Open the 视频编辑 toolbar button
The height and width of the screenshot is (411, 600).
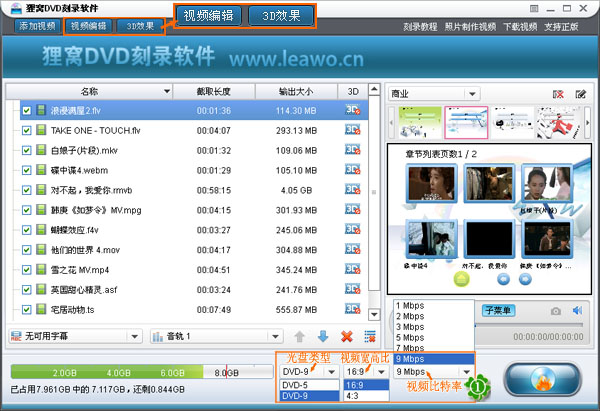coord(88,26)
